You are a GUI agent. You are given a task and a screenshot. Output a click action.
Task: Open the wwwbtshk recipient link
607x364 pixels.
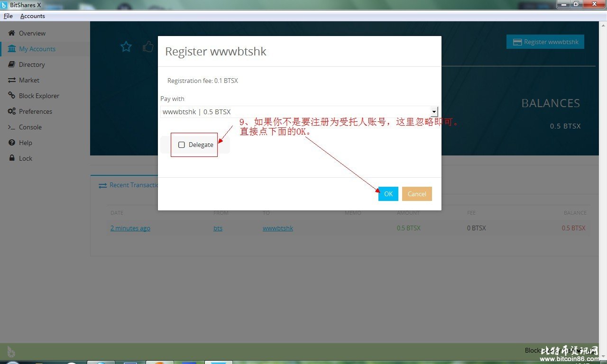pyautogui.click(x=278, y=228)
